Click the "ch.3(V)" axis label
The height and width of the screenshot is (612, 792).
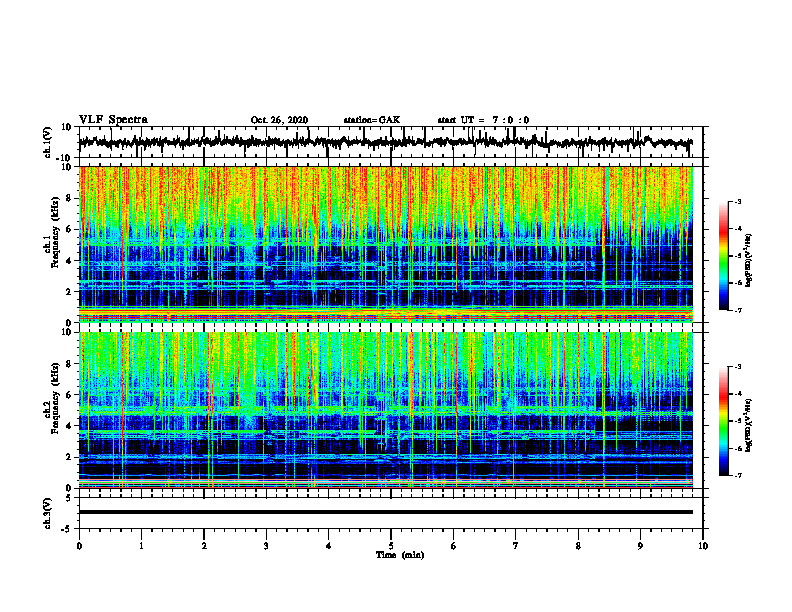point(48,513)
